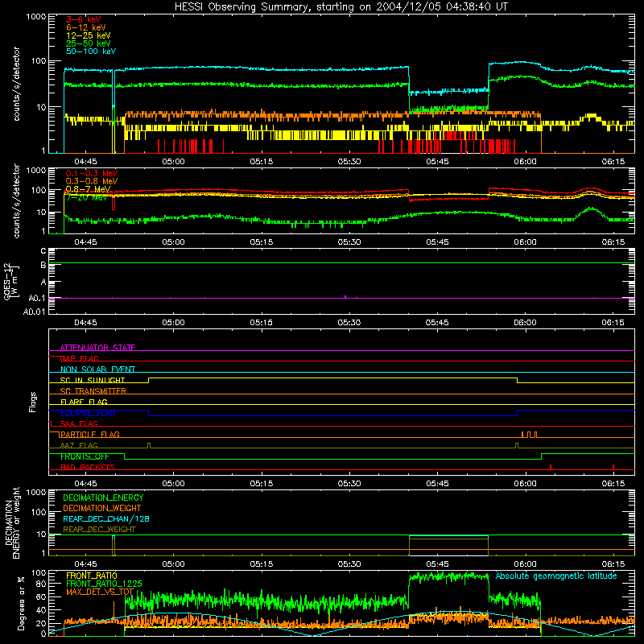Click the REAR_DEC_CHAN/128 legend label
Viewport: 644px width, 644px height.
[106, 518]
